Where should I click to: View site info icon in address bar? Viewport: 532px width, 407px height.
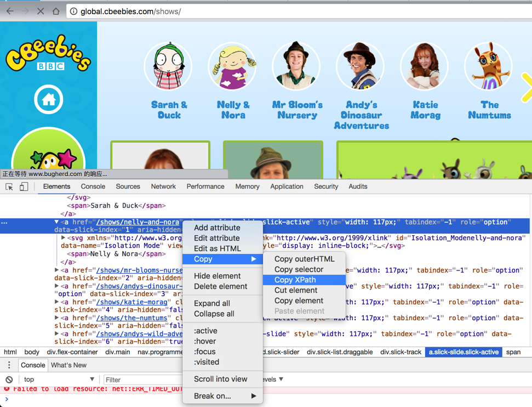73,12
